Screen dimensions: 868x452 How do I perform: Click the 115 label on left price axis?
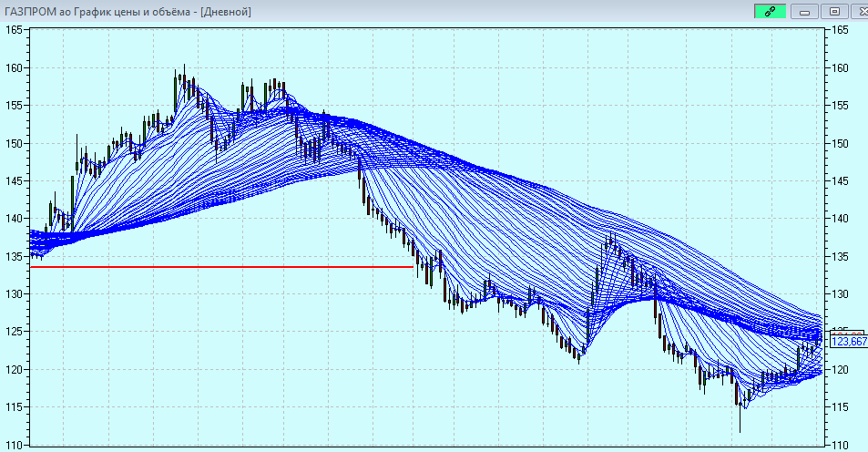[x=15, y=407]
